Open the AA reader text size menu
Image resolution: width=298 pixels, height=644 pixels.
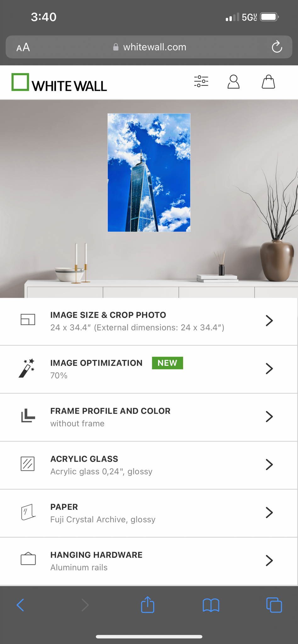point(23,47)
